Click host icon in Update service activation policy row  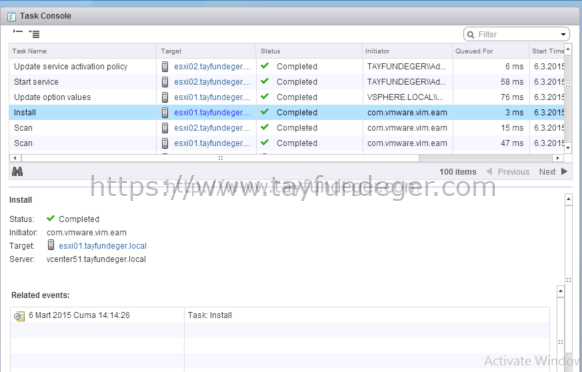165,66
